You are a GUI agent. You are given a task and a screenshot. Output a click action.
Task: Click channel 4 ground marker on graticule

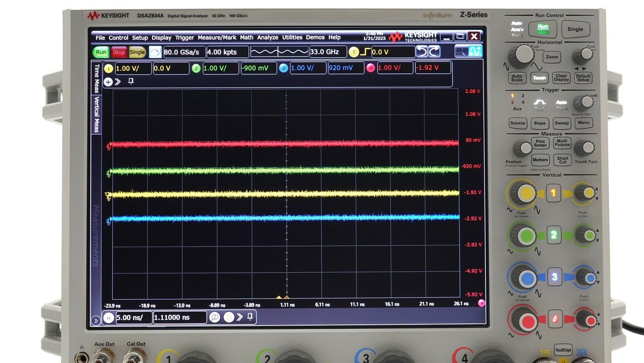[109, 146]
